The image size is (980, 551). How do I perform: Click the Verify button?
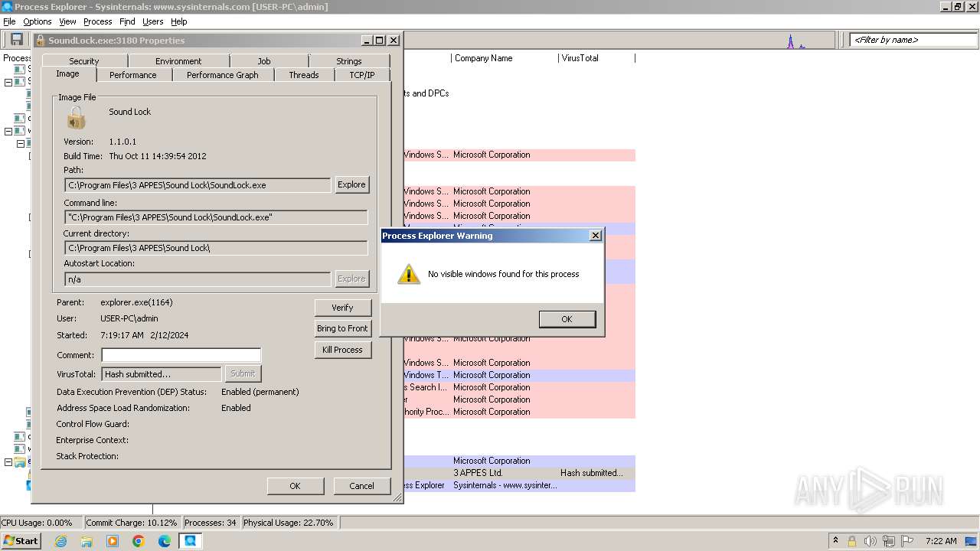[342, 308]
